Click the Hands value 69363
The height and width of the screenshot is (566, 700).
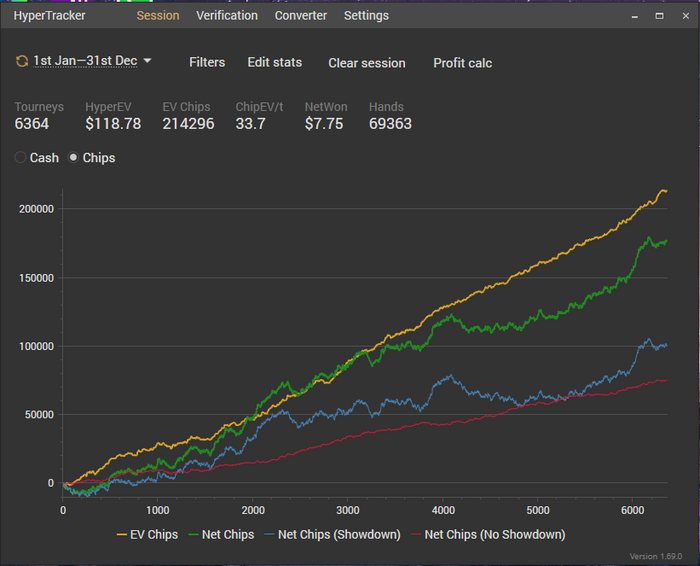pos(390,124)
